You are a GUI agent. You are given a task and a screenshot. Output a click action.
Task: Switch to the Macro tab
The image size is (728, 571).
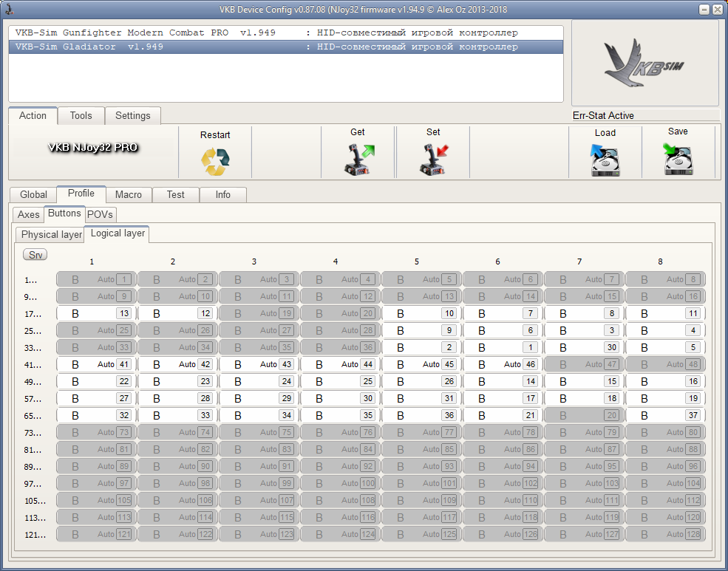[x=129, y=194]
